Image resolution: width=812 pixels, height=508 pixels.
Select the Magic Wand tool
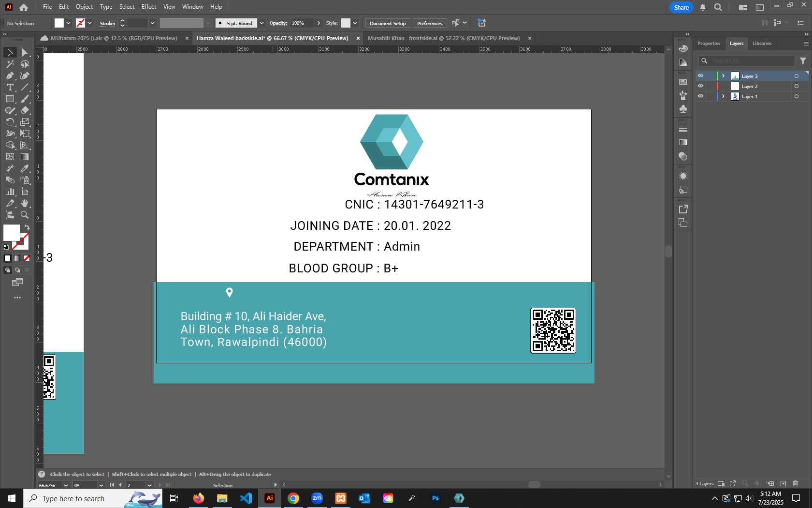pyautogui.click(x=10, y=64)
